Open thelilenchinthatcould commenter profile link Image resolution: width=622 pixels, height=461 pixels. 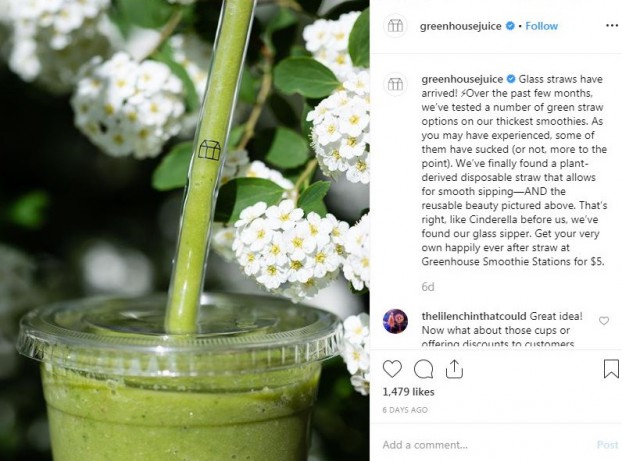(x=474, y=316)
